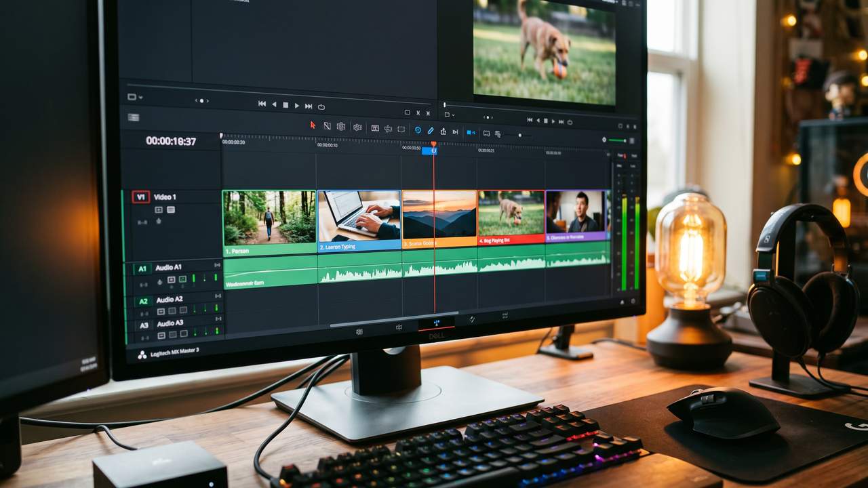
Task: Click the volume knob icon beside green slider
Action: tap(604, 140)
